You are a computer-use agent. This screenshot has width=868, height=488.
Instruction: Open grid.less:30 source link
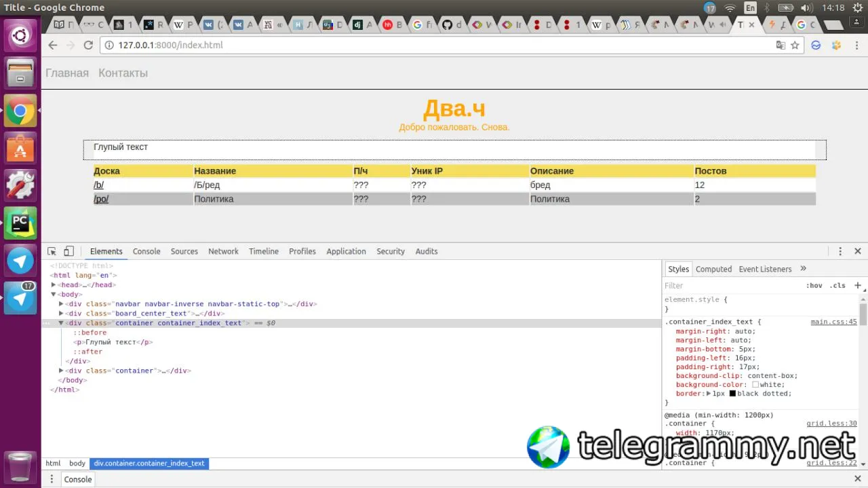[831, 424]
